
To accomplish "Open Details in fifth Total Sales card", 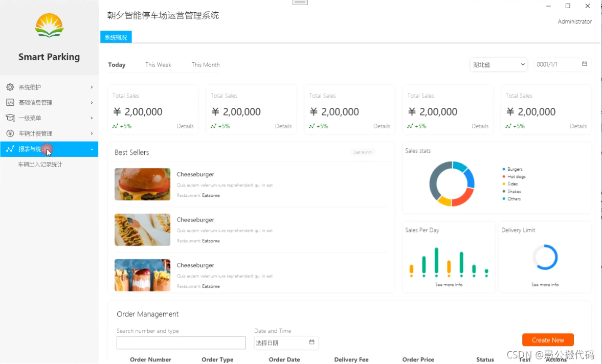I will click(578, 126).
